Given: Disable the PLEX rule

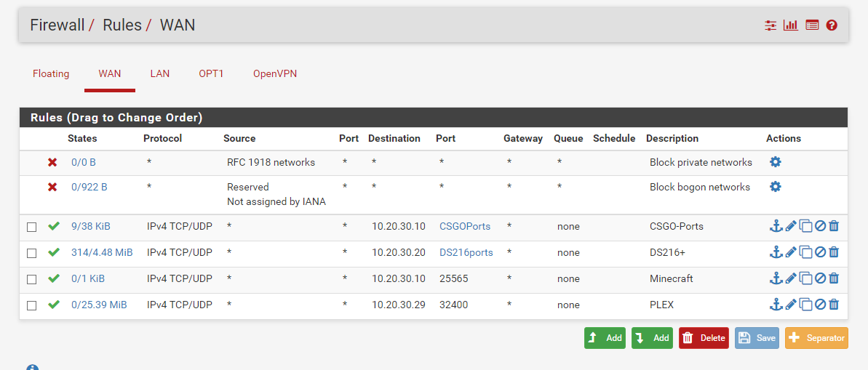Looking at the screenshot, I should click(x=821, y=304).
